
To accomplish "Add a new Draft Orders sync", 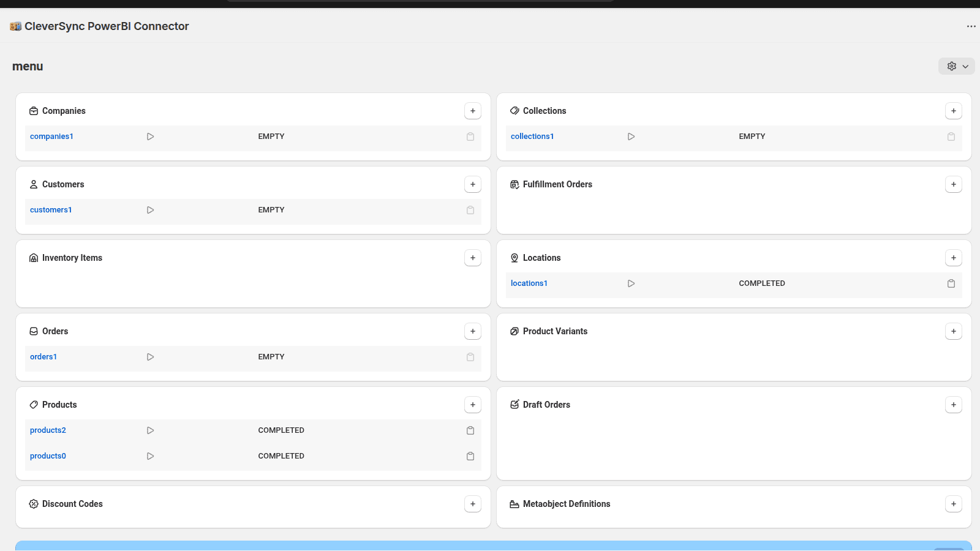I will (x=954, y=405).
